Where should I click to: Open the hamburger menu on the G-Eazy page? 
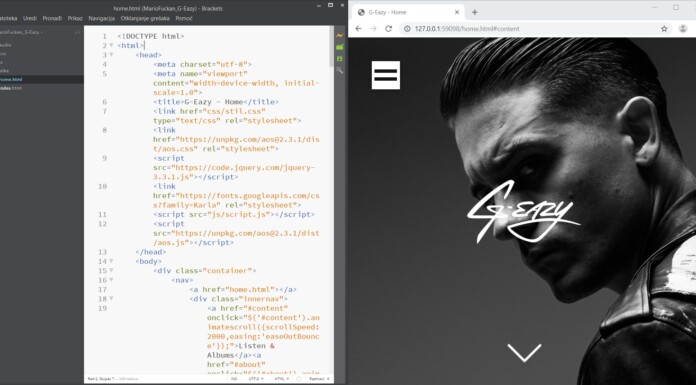click(x=386, y=75)
